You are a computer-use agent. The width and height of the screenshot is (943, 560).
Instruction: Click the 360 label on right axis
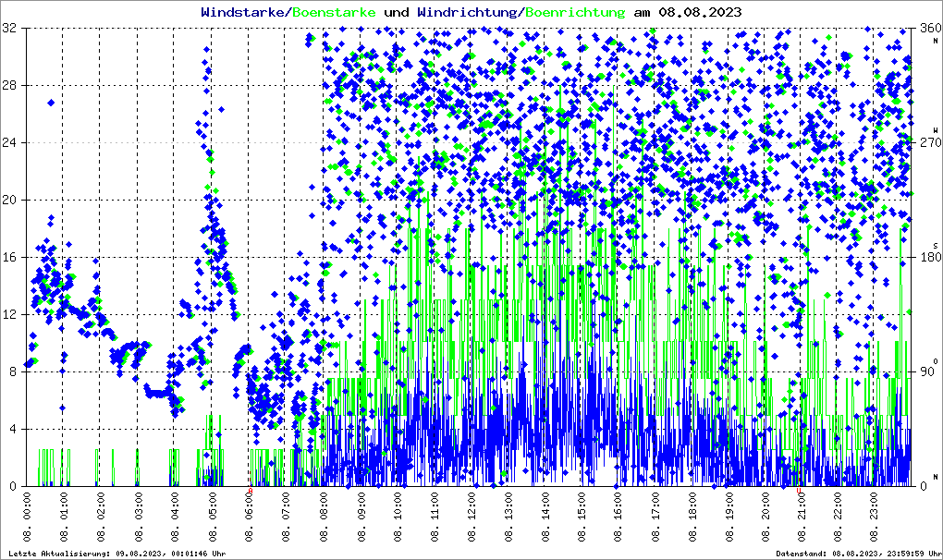click(x=927, y=29)
